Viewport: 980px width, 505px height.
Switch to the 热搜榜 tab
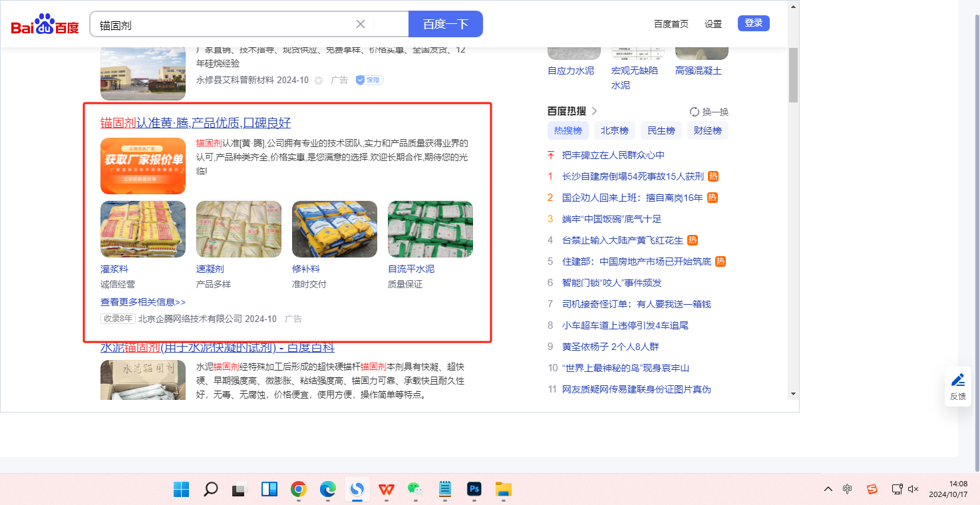click(x=568, y=130)
